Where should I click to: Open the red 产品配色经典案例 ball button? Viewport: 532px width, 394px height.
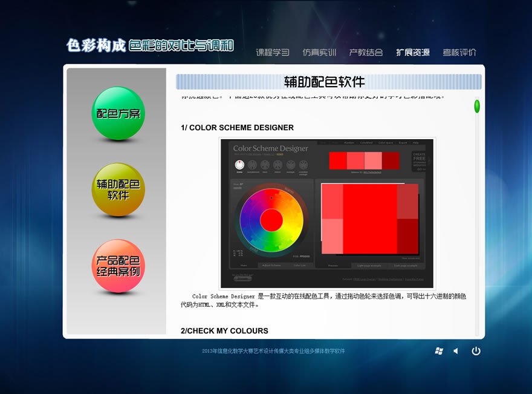[118, 266]
